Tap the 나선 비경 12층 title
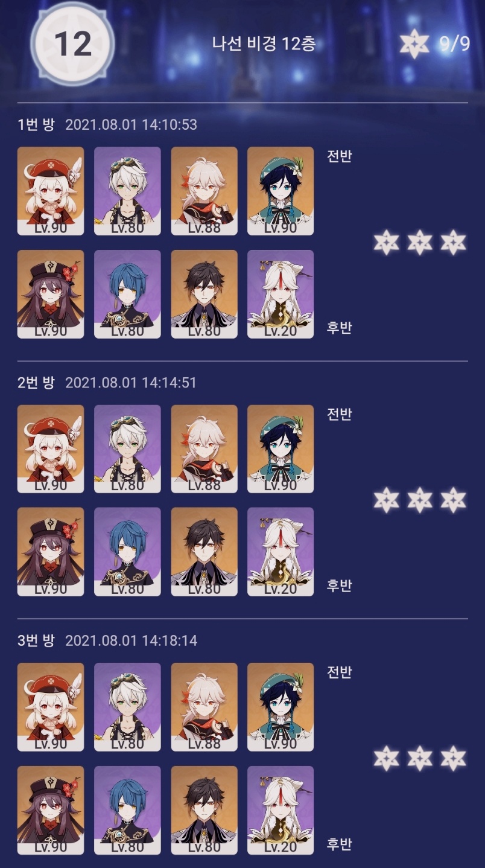485x868 pixels. pos(264,43)
